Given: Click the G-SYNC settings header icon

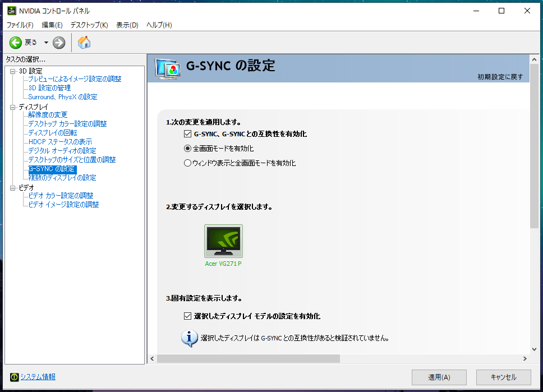Looking at the screenshot, I should (x=168, y=68).
